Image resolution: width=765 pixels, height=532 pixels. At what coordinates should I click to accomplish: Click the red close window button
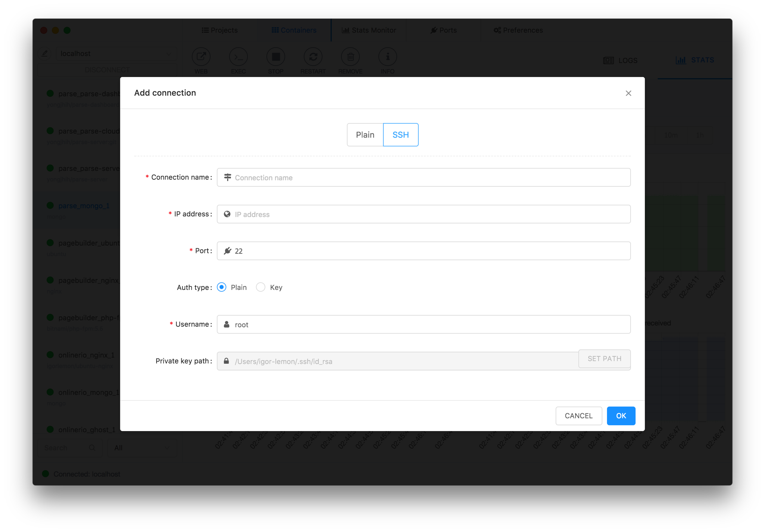coord(44,30)
